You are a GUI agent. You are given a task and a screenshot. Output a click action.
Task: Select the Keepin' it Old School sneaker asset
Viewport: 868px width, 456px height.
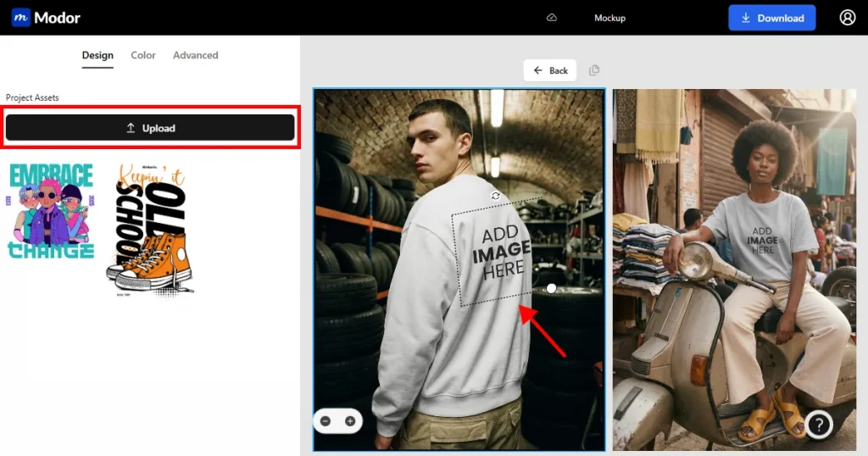tap(151, 231)
